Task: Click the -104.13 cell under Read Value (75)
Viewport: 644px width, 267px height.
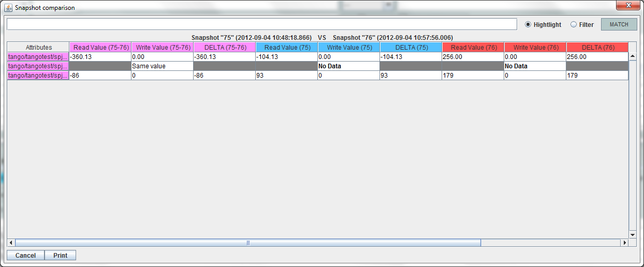Action: click(287, 57)
